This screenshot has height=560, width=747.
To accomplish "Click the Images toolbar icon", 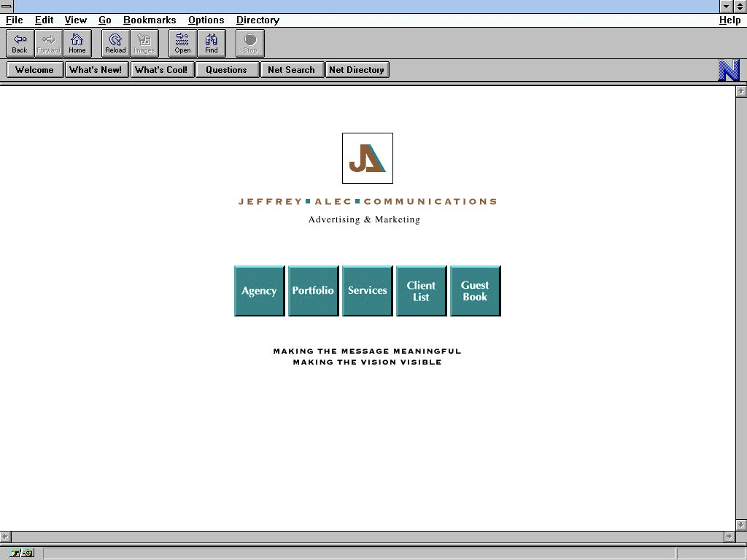I will click(144, 43).
